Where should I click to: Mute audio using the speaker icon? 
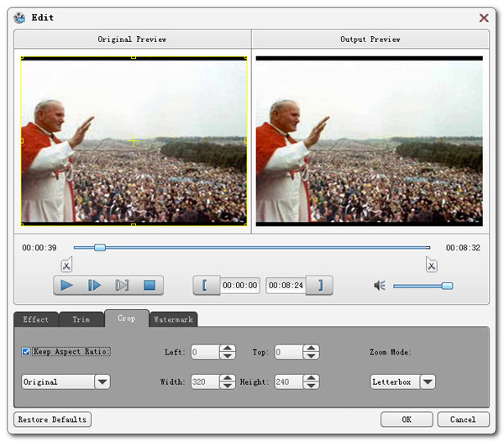[380, 286]
